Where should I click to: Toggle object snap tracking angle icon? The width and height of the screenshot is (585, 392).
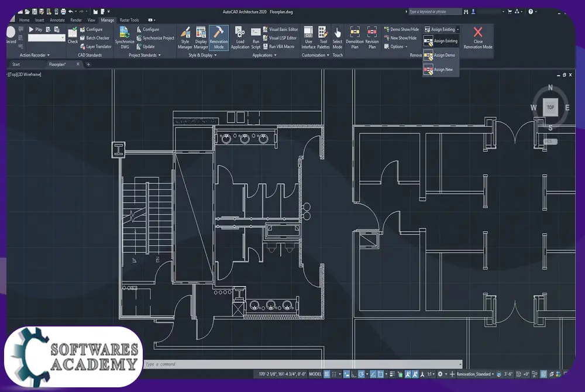point(373,374)
